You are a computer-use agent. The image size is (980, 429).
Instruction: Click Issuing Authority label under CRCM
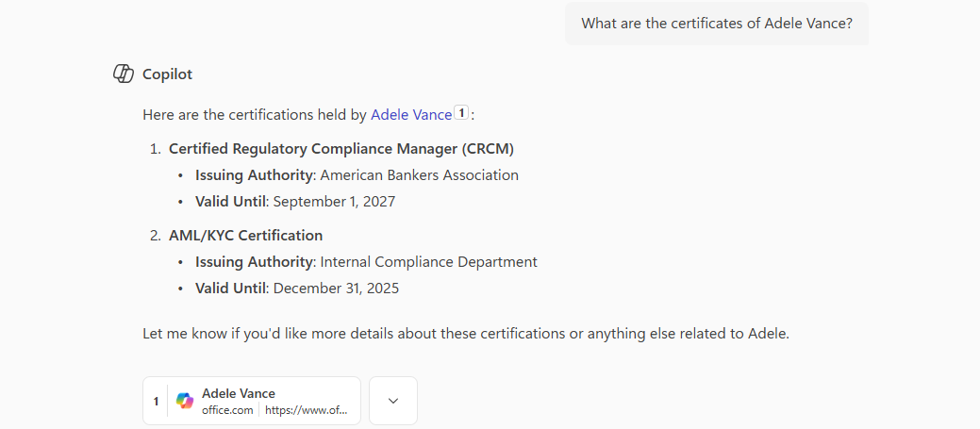[x=254, y=175]
